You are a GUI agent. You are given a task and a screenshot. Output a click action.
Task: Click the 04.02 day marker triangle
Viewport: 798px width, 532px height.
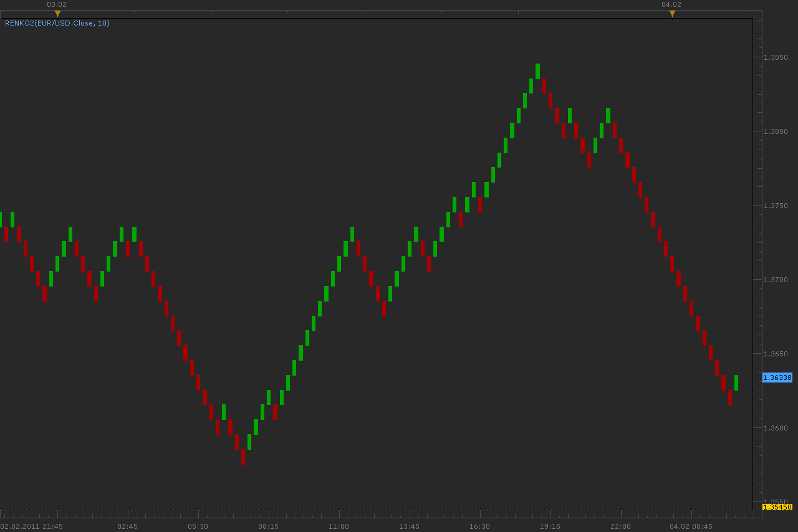pyautogui.click(x=672, y=13)
